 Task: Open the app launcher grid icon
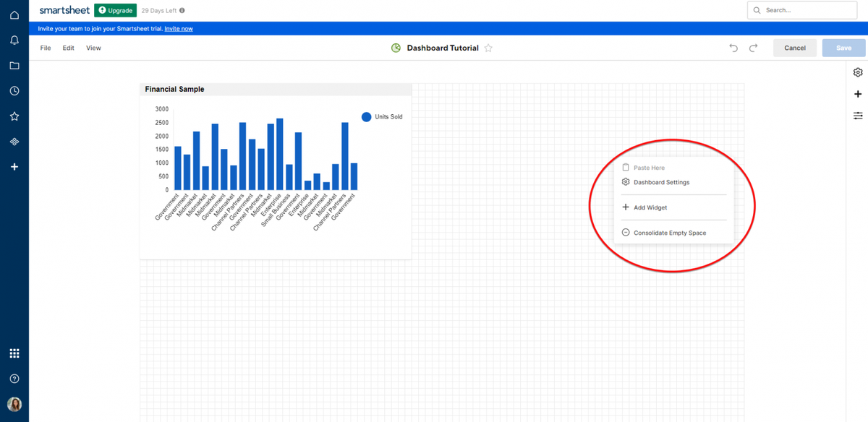tap(14, 353)
